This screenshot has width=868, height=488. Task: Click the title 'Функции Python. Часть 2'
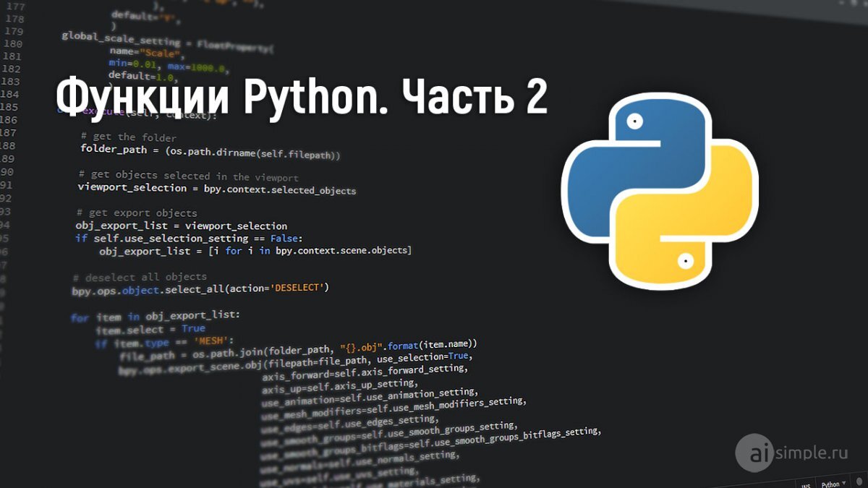coord(302,98)
